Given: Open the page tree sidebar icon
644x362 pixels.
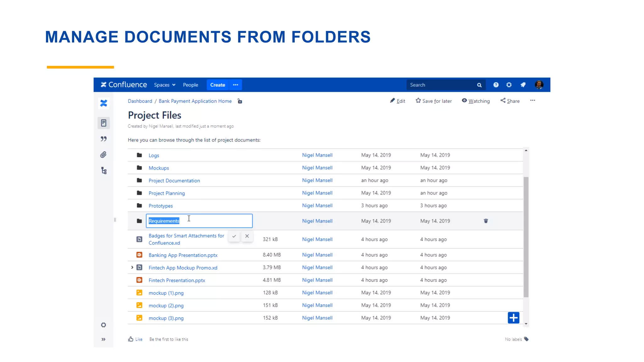Looking at the screenshot, I should click(104, 171).
